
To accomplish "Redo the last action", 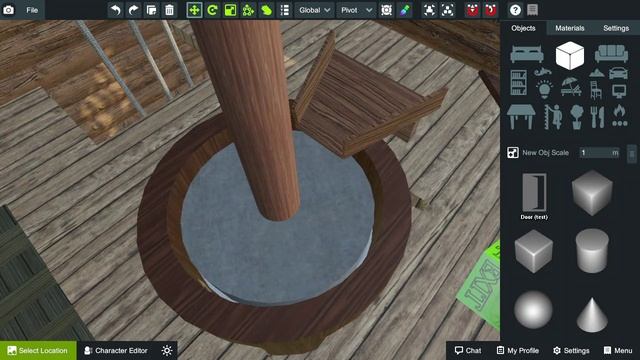I will coord(133,10).
